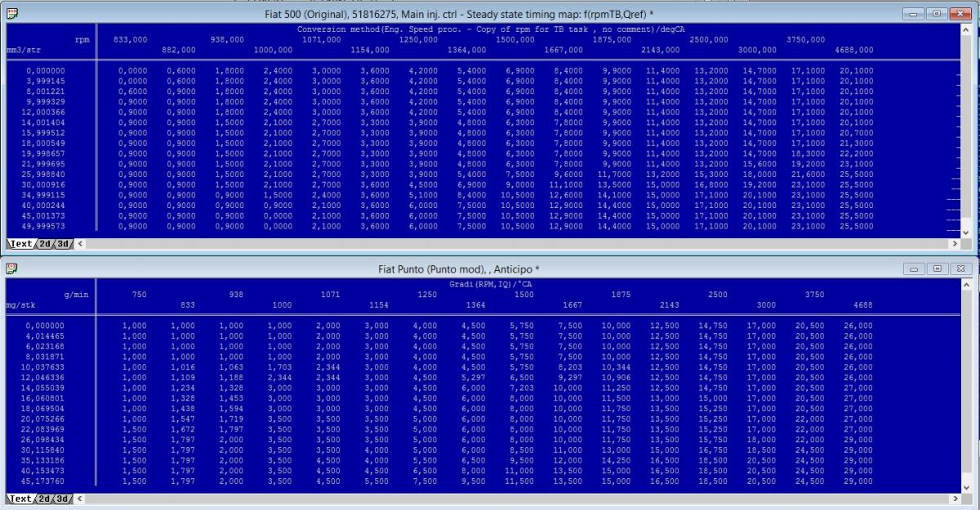Select the Text tab in Fiat Punto window

point(21,499)
